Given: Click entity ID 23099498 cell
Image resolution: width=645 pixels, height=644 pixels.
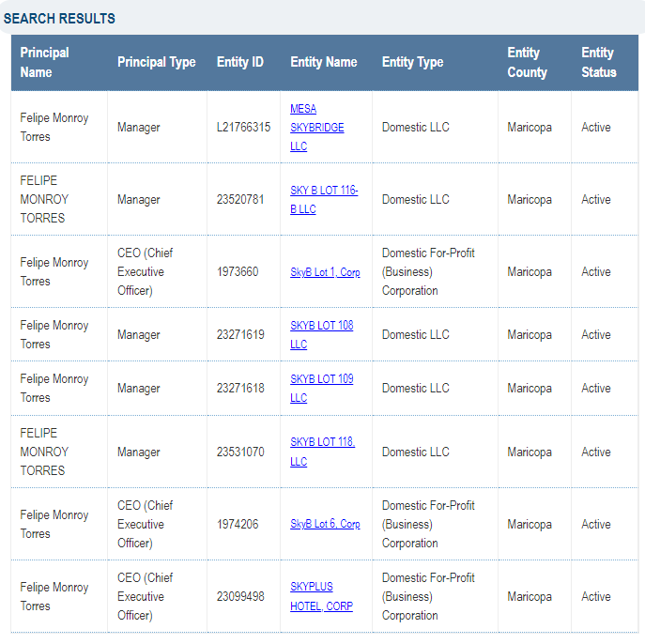Looking at the screenshot, I should (240, 596).
